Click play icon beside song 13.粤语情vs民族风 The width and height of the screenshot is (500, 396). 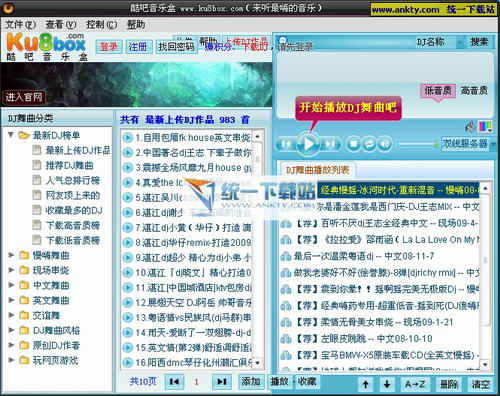[127, 317]
